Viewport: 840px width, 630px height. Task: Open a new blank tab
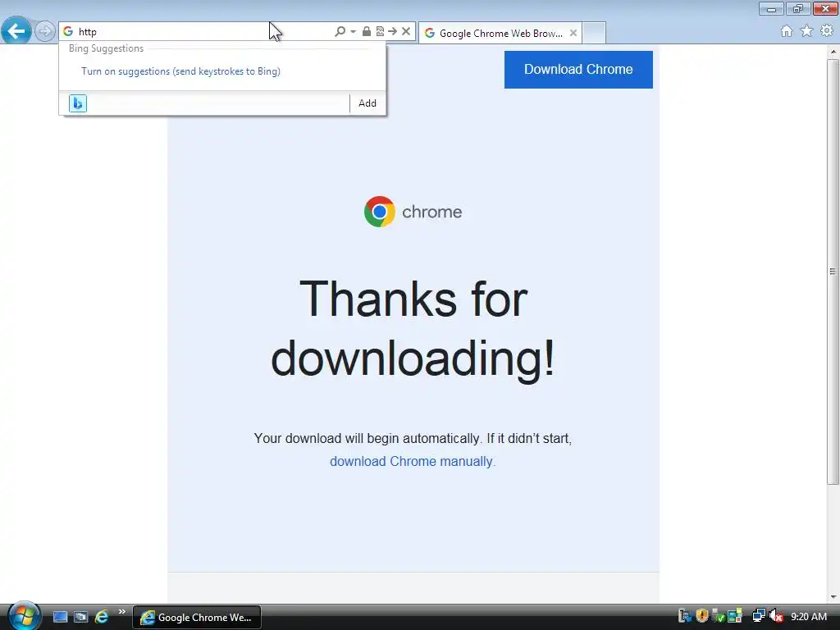point(594,33)
